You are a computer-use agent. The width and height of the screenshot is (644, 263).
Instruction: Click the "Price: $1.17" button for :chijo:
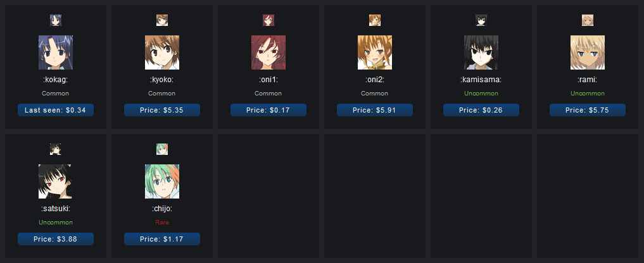(x=162, y=239)
